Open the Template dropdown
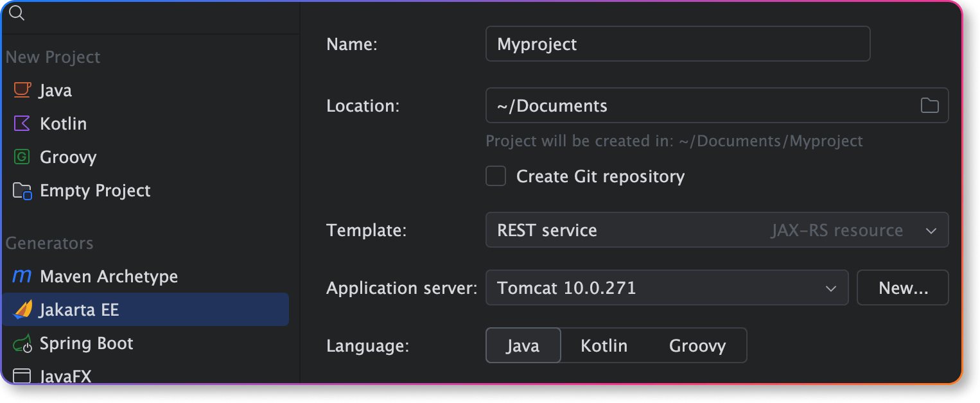 717,230
